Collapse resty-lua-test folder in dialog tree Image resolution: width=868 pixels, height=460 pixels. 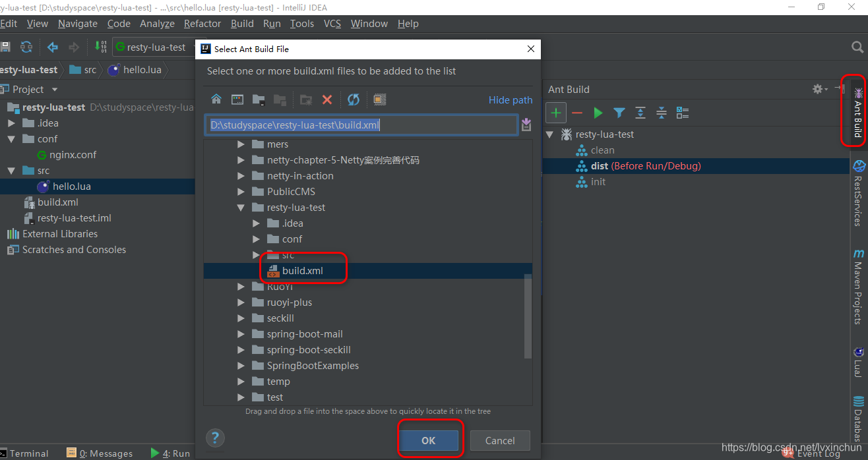tap(241, 208)
